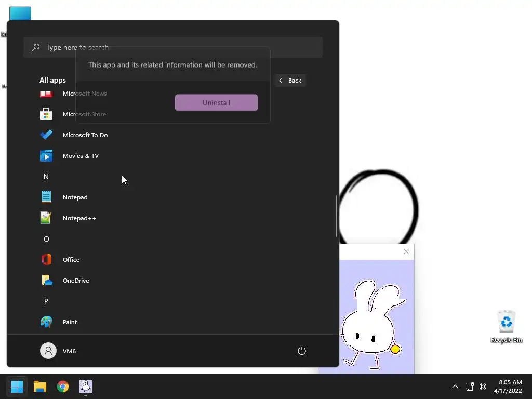Click the bunny character image
532x399 pixels.
tap(373, 324)
